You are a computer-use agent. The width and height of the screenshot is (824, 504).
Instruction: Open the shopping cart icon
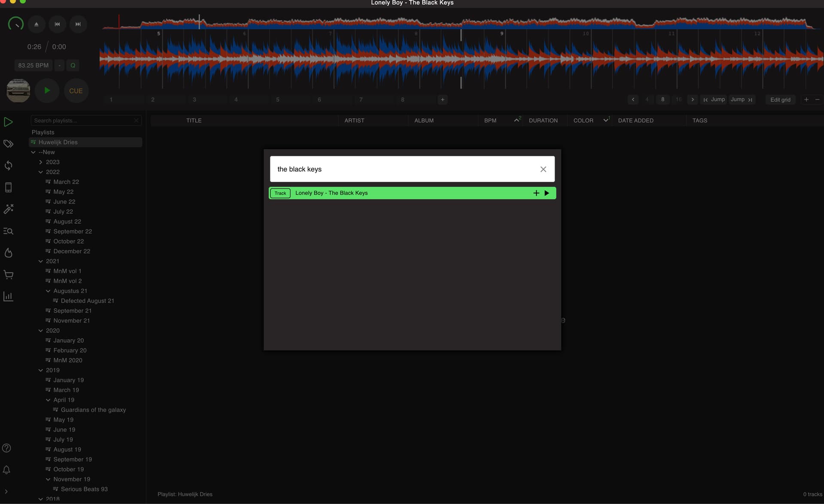click(8, 275)
